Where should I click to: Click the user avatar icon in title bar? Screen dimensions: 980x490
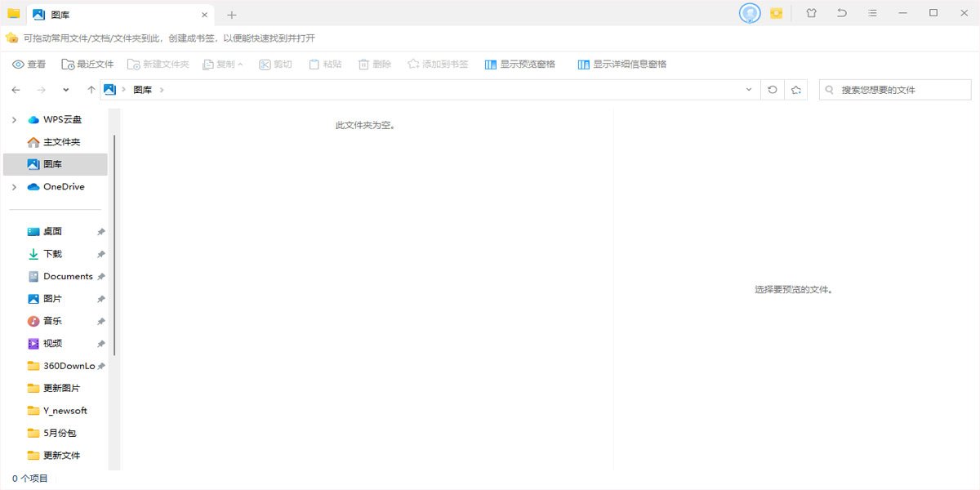click(x=750, y=13)
